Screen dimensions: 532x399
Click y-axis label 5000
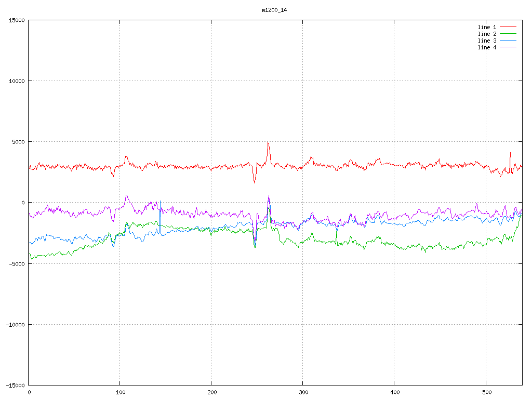click(x=19, y=142)
